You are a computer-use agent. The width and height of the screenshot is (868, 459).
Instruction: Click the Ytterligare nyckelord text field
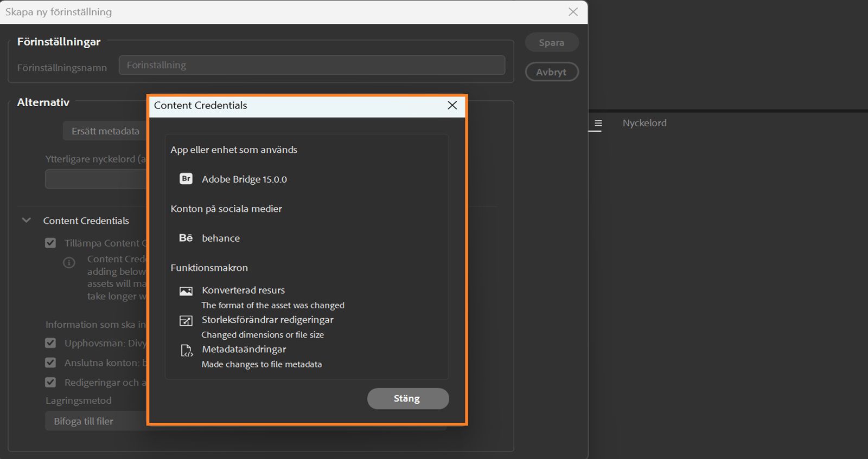click(x=96, y=179)
